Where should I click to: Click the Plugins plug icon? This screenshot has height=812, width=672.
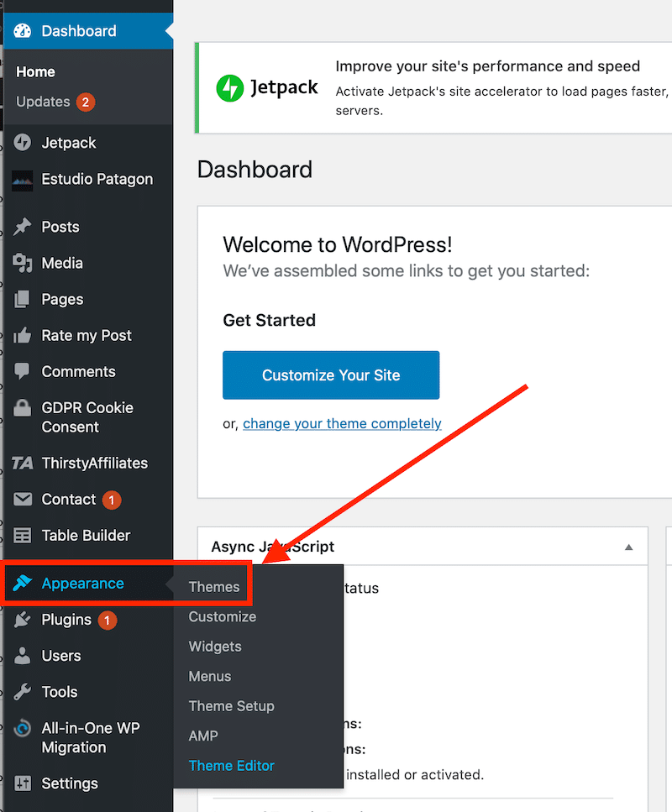click(x=23, y=620)
